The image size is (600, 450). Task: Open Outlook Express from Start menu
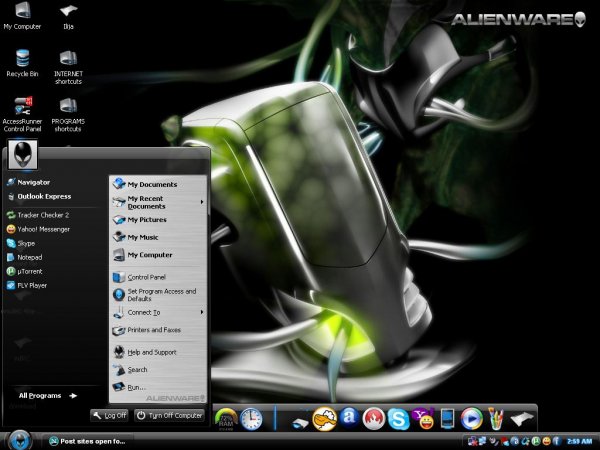39,197
